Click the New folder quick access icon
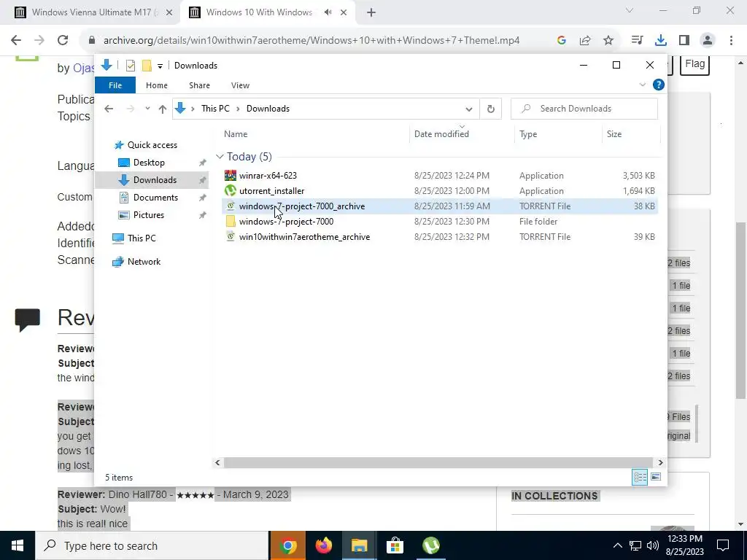The height and width of the screenshot is (560, 747). pos(147,66)
